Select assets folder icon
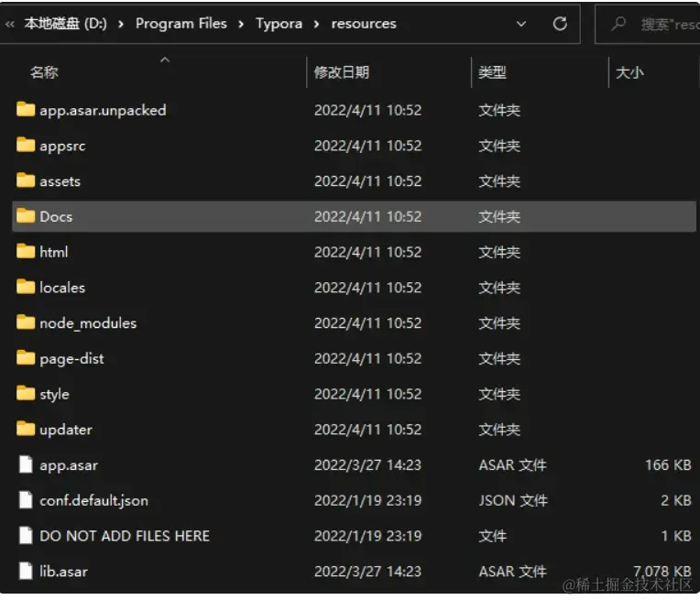 pyautogui.click(x=26, y=180)
